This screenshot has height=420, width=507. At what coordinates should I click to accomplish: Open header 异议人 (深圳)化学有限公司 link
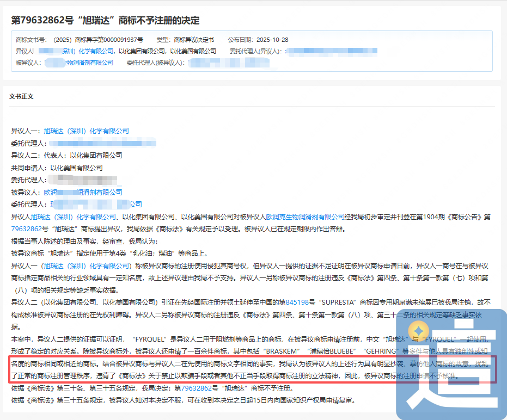[x=76, y=51]
